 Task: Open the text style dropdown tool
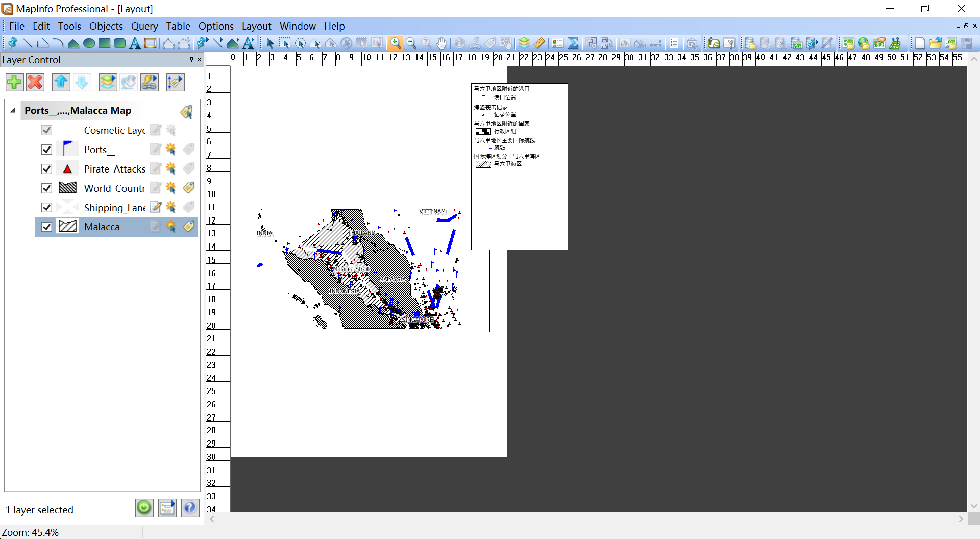[x=249, y=43]
